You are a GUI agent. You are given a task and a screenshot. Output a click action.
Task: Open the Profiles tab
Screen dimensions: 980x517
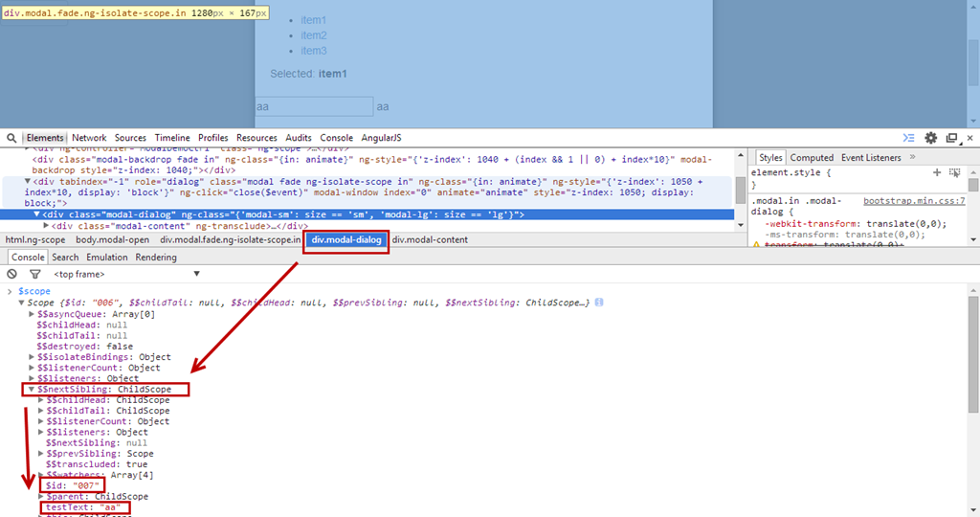[x=213, y=138]
